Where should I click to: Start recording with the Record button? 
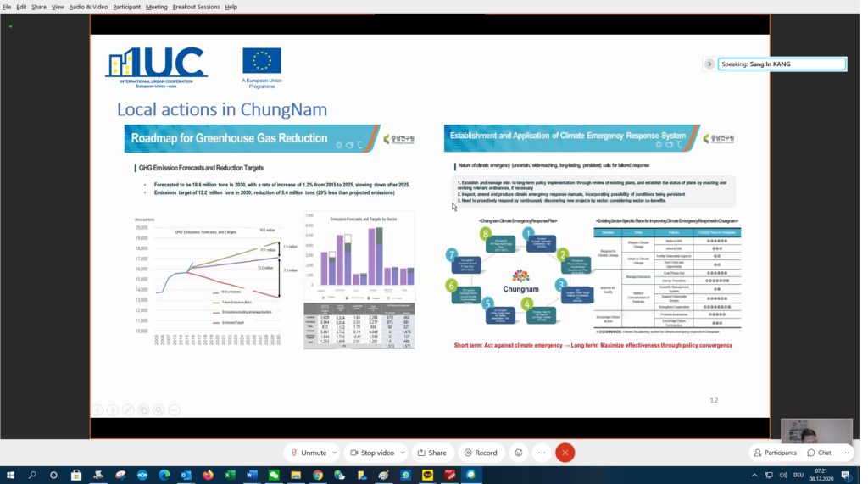[481, 453]
